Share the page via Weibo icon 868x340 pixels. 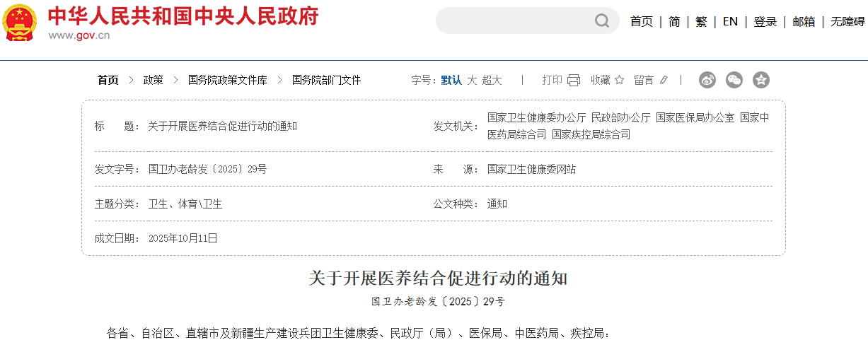(x=707, y=80)
